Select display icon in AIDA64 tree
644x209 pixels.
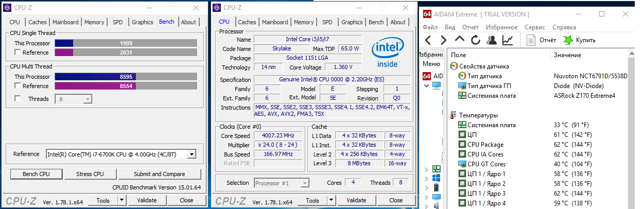point(437,197)
